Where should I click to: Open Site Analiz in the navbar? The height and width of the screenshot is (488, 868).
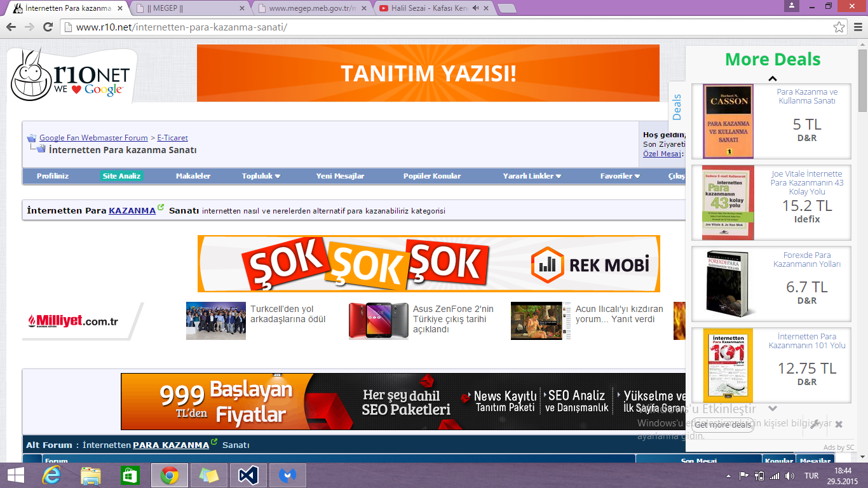[x=122, y=176]
